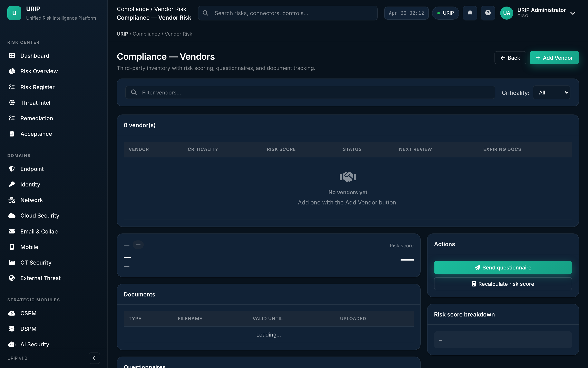
Task: Click the Risk Register list icon
Action: click(x=12, y=87)
